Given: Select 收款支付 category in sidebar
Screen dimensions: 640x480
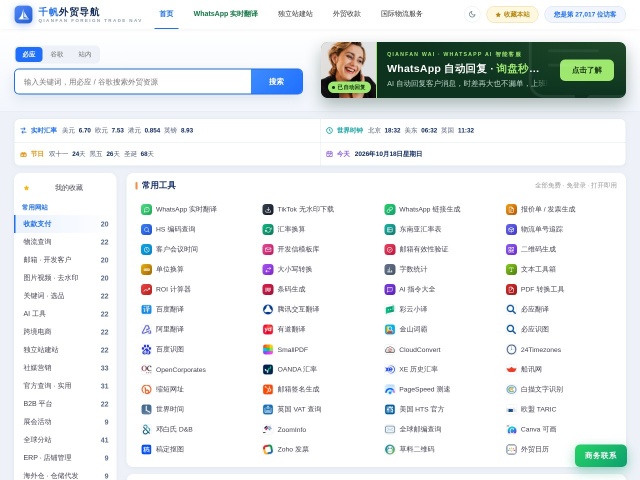Looking at the screenshot, I should click(65, 224).
